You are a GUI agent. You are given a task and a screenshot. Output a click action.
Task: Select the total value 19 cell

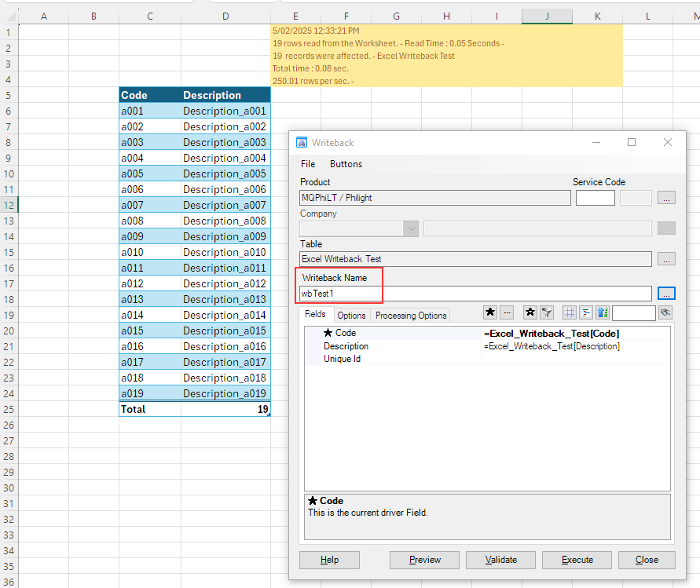[225, 409]
